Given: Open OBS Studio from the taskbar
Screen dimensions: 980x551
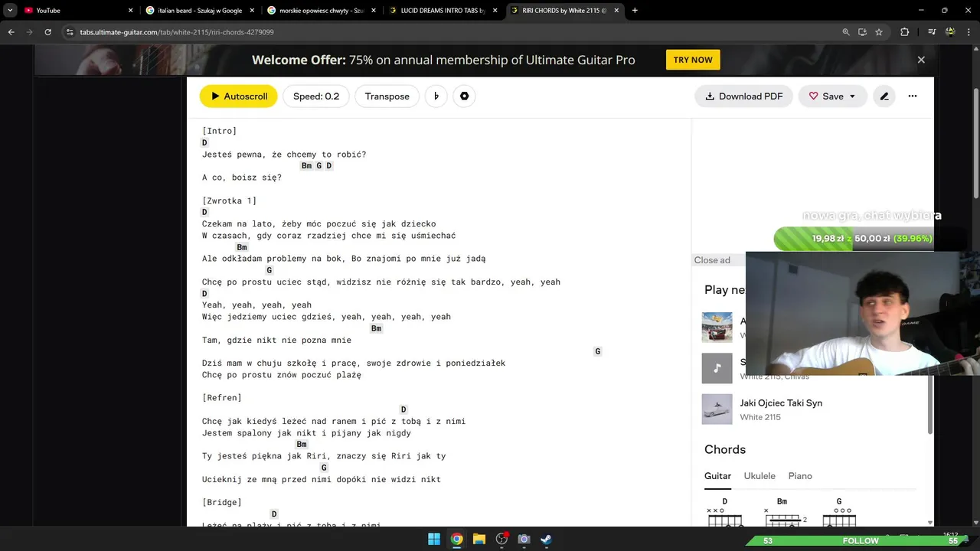Looking at the screenshot, I should point(501,539).
